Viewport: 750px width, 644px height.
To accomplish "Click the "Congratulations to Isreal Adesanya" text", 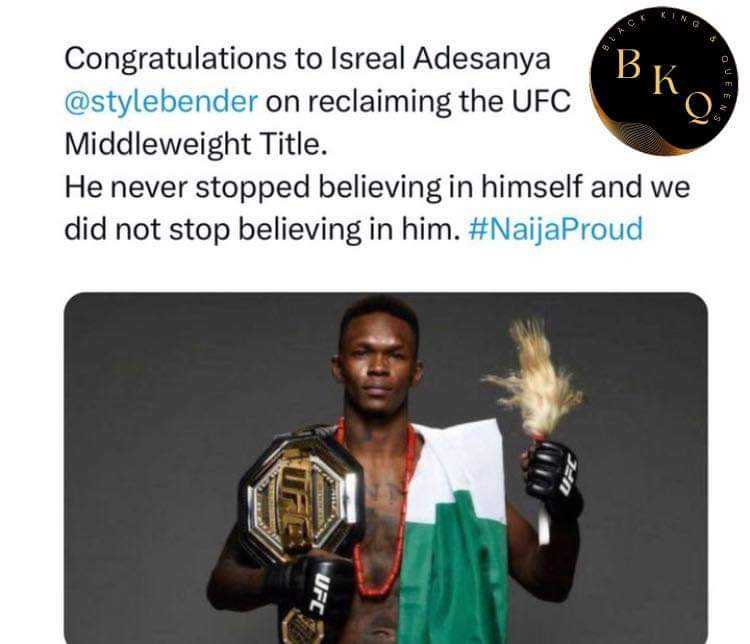I will tap(307, 58).
